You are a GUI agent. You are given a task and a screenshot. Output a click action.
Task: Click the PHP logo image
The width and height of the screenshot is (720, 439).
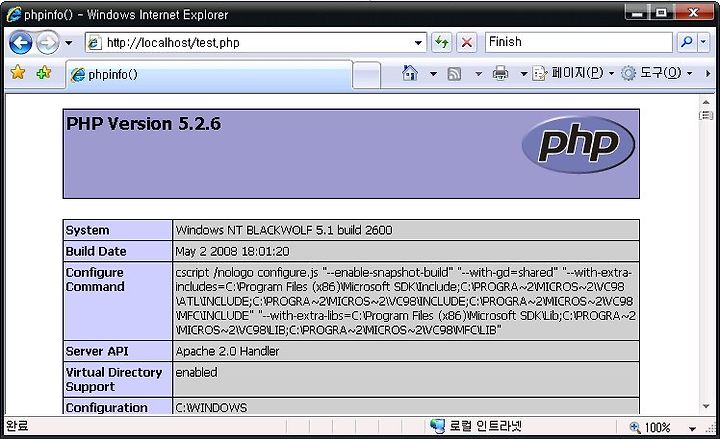pyautogui.click(x=579, y=144)
